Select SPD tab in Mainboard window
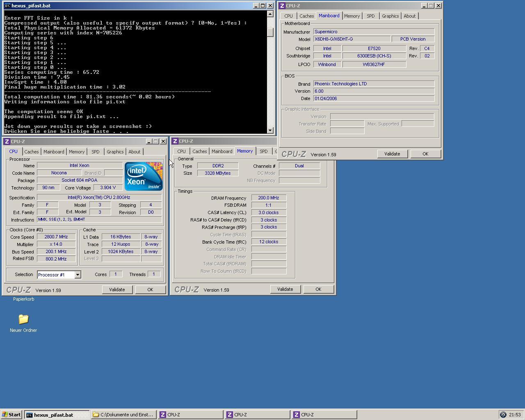 [370, 16]
